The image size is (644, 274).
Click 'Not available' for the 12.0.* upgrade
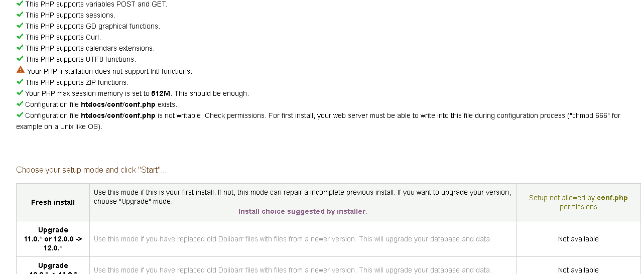578,239
